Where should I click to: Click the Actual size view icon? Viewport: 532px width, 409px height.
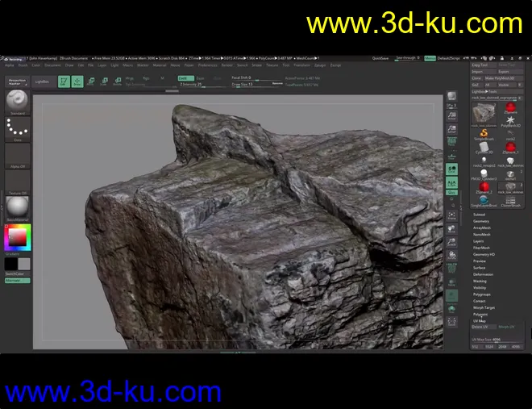tap(451, 116)
